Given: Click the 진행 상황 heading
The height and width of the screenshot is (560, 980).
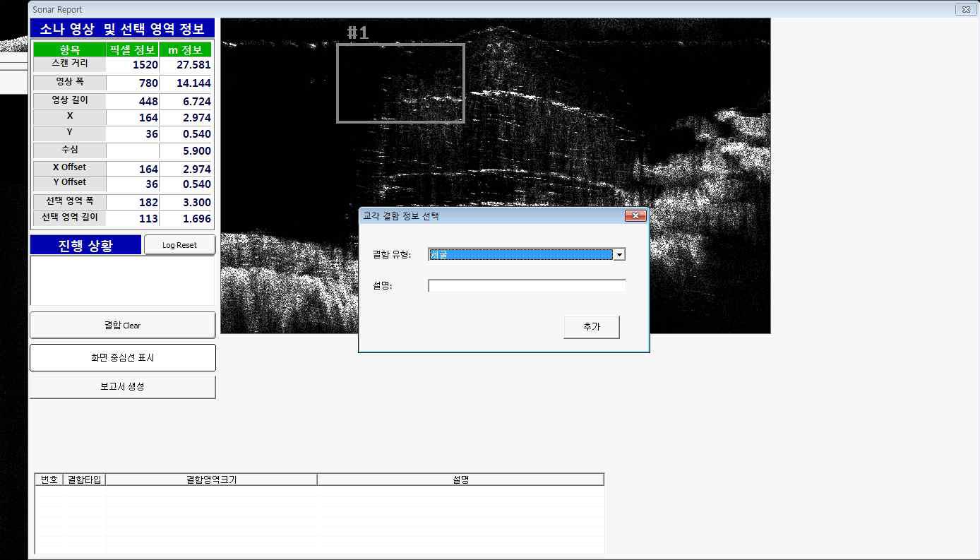Looking at the screenshot, I should [x=85, y=245].
